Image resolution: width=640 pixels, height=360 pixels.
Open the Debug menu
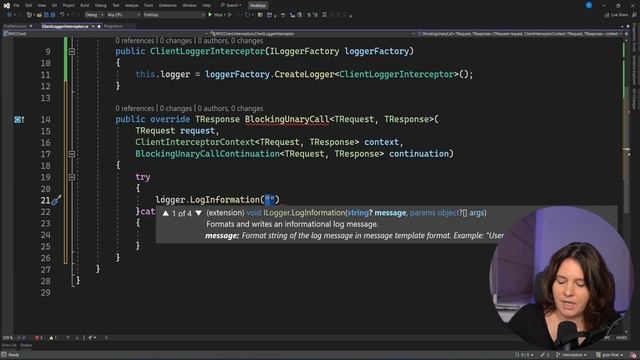tap(100, 6)
